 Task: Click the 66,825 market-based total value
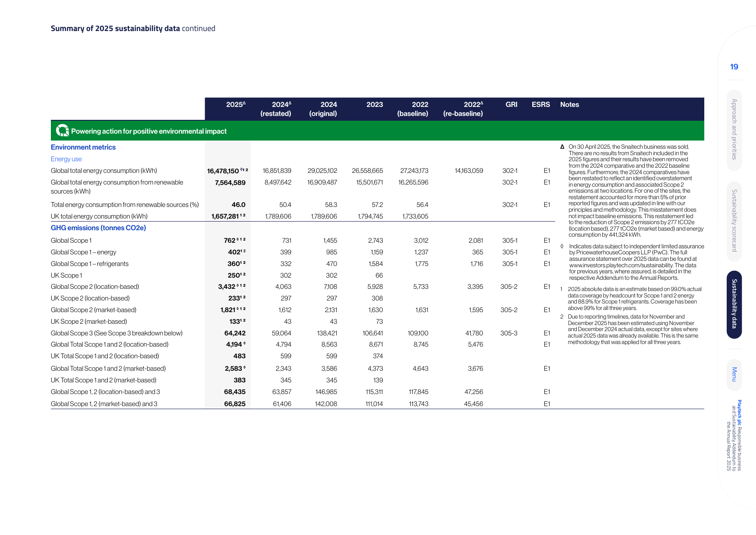pos(235,404)
